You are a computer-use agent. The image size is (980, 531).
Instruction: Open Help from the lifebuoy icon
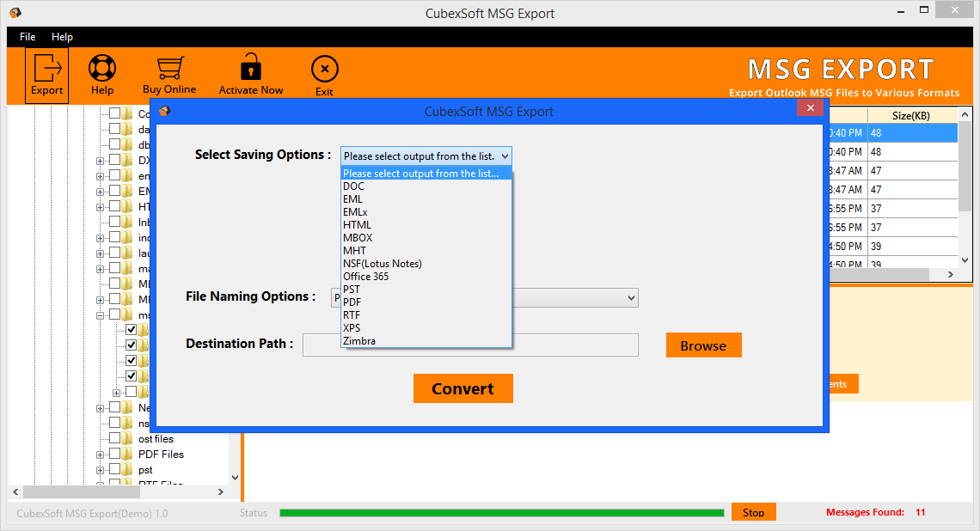[x=102, y=69]
